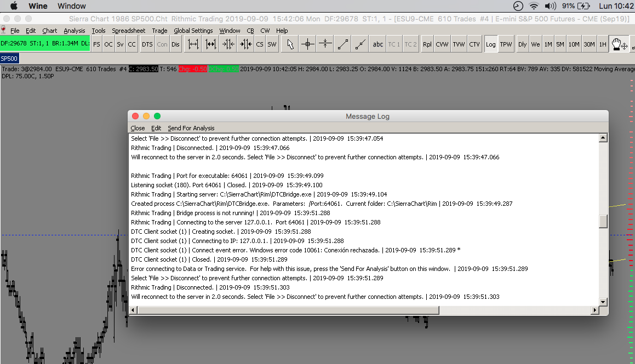
Task: Click the compress spacing with arrows icon
Action: [x=245, y=44]
